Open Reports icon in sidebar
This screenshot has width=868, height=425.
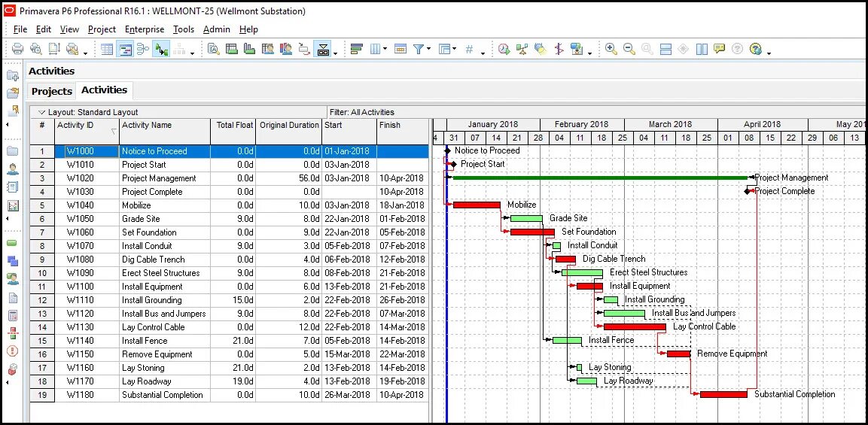click(13, 187)
